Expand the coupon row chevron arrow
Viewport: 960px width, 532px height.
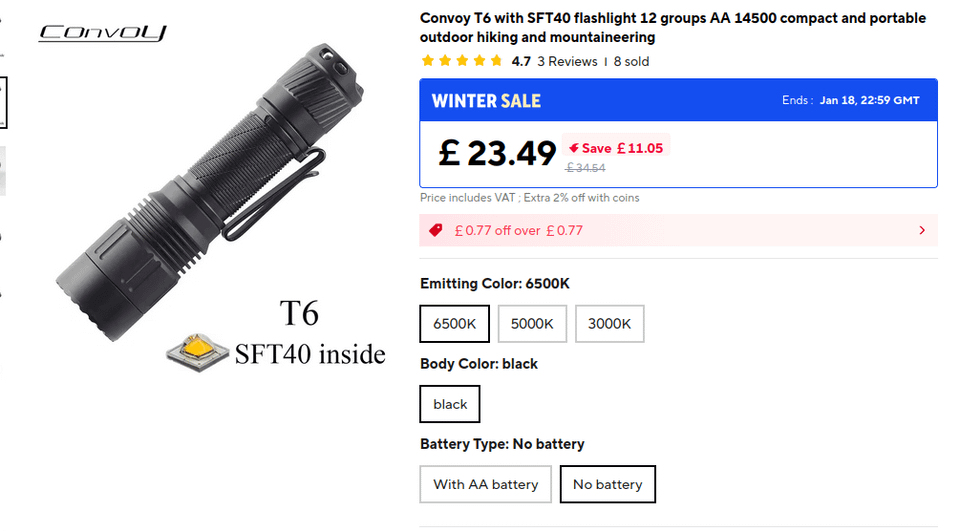pos(921,230)
